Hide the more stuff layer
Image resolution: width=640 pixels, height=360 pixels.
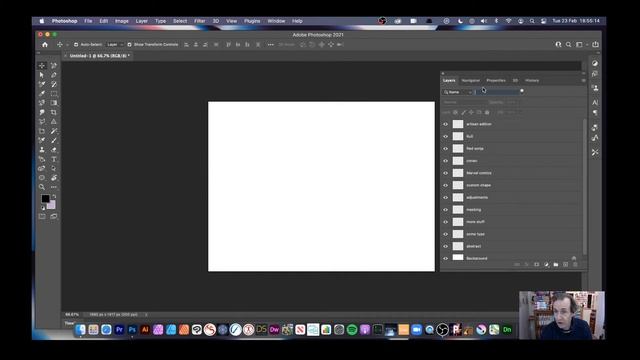[x=446, y=222]
